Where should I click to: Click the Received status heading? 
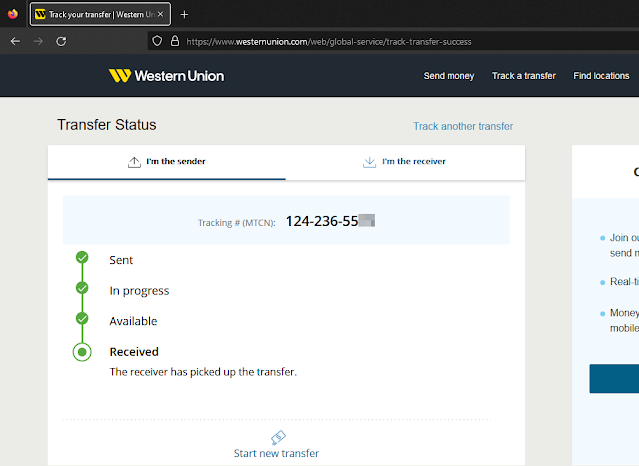[134, 352]
